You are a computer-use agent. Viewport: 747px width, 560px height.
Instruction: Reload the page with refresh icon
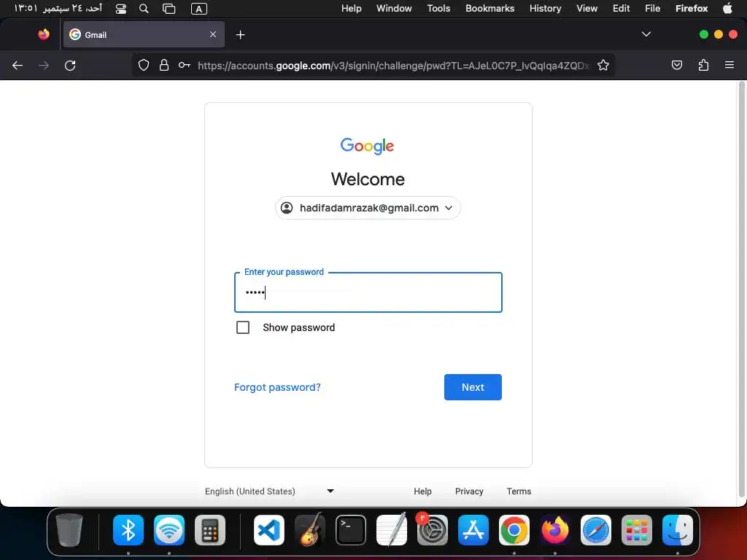70,65
